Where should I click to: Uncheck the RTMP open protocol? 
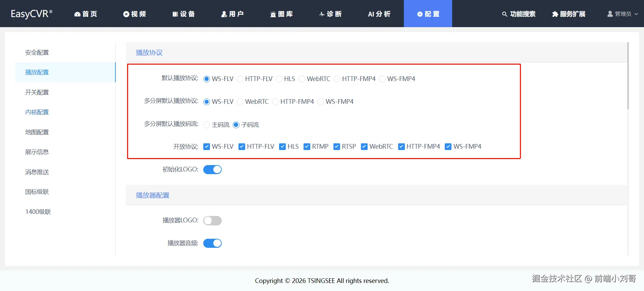click(x=307, y=147)
